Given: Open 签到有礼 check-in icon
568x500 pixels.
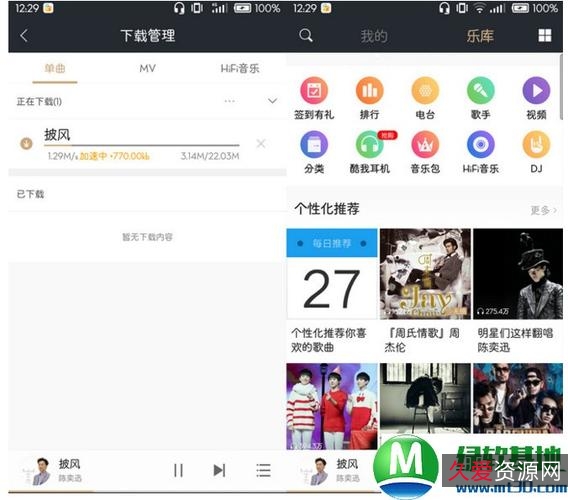Looking at the screenshot, I should 314,91.
